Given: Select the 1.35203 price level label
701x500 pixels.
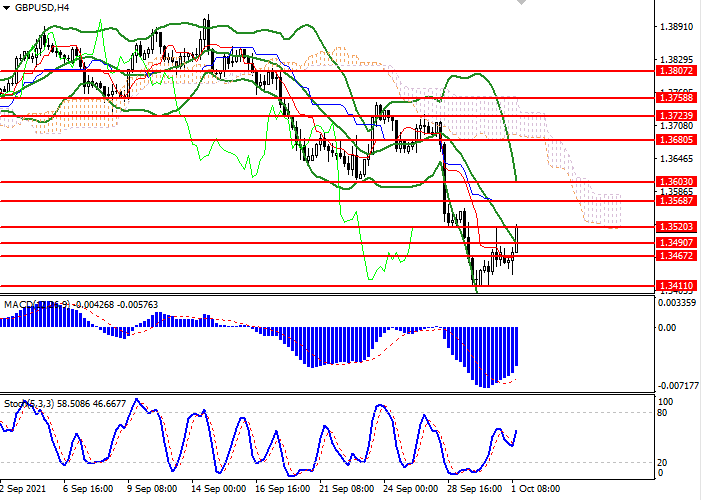Looking at the screenshot, I should coord(676,227).
